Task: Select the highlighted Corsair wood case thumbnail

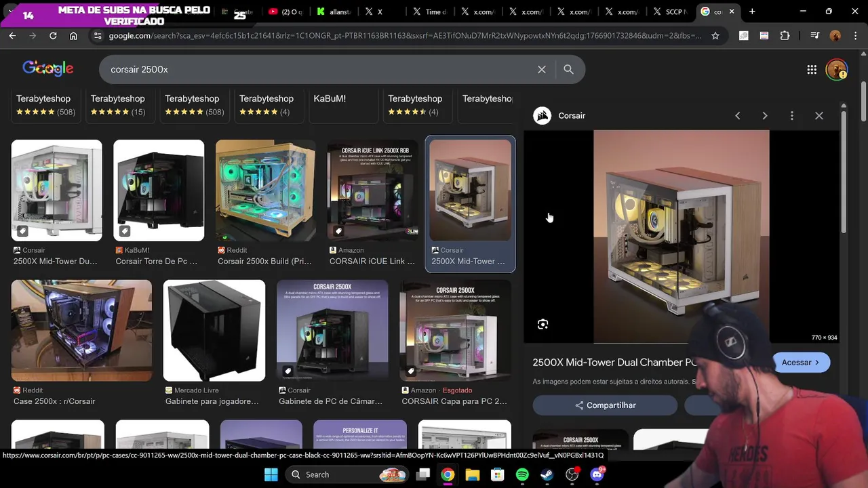Action: [x=470, y=190]
